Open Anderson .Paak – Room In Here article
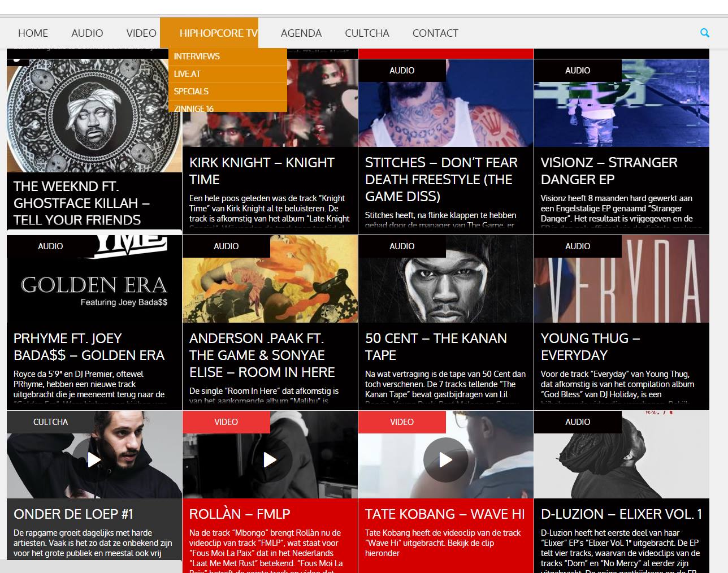 pos(262,355)
